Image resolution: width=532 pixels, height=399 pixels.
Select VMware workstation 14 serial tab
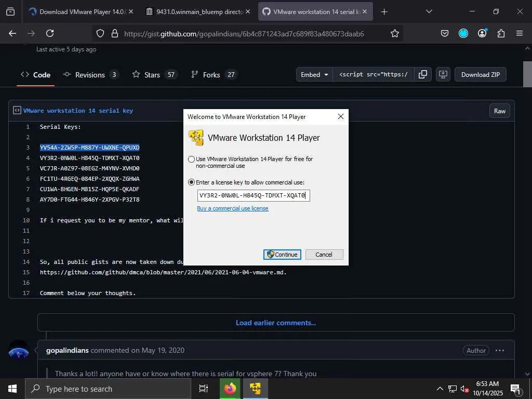315,11
